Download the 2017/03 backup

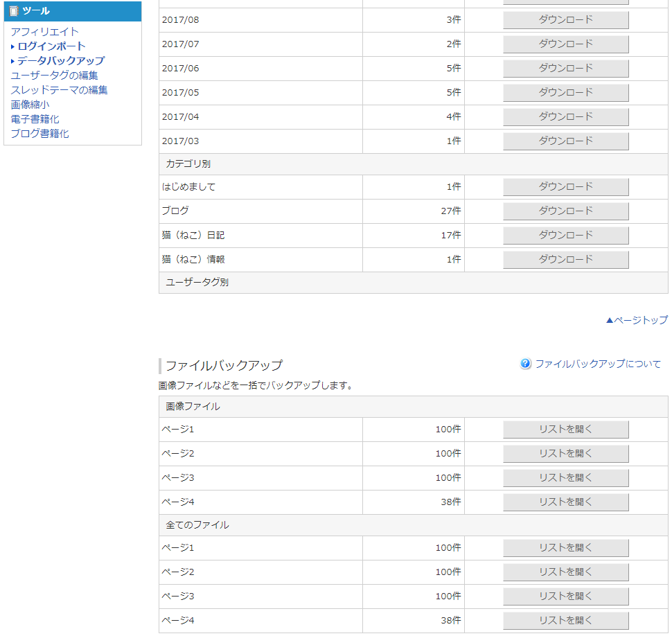[x=566, y=141]
